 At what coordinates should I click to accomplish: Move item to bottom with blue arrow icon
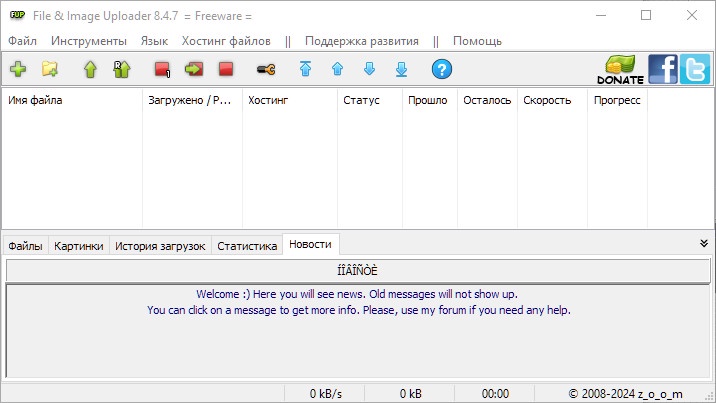click(401, 69)
